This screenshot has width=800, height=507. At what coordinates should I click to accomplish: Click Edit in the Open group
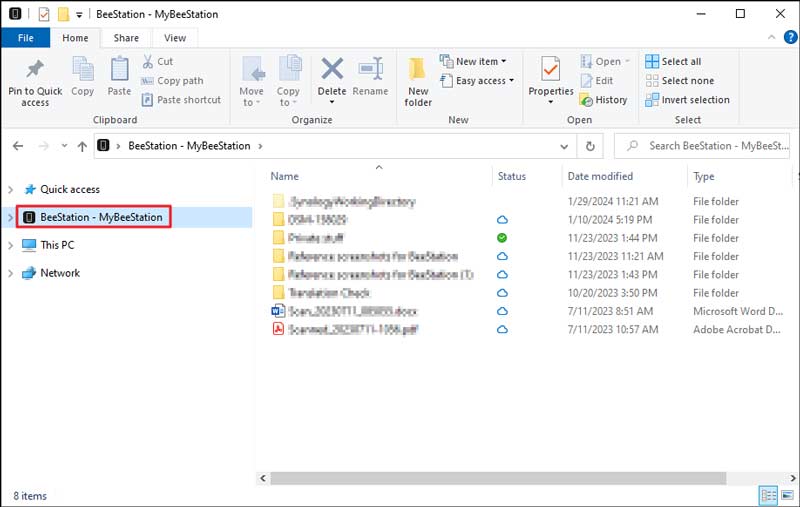click(x=597, y=81)
